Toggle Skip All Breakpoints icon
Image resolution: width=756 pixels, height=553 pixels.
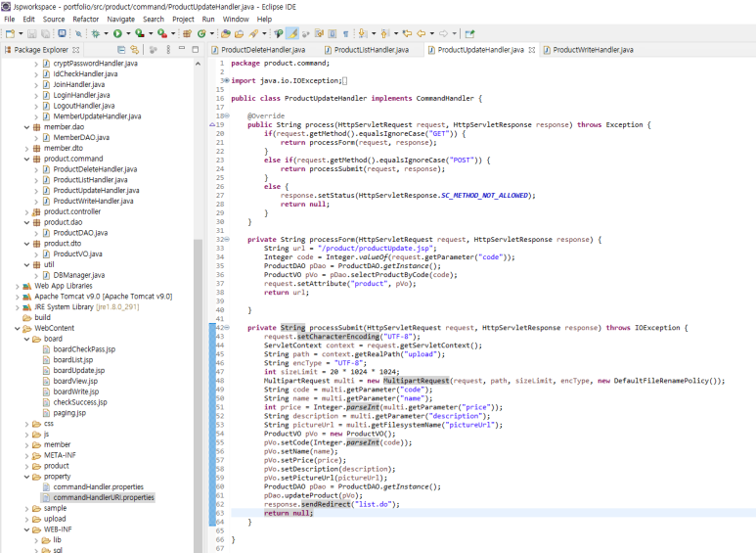pos(78,34)
